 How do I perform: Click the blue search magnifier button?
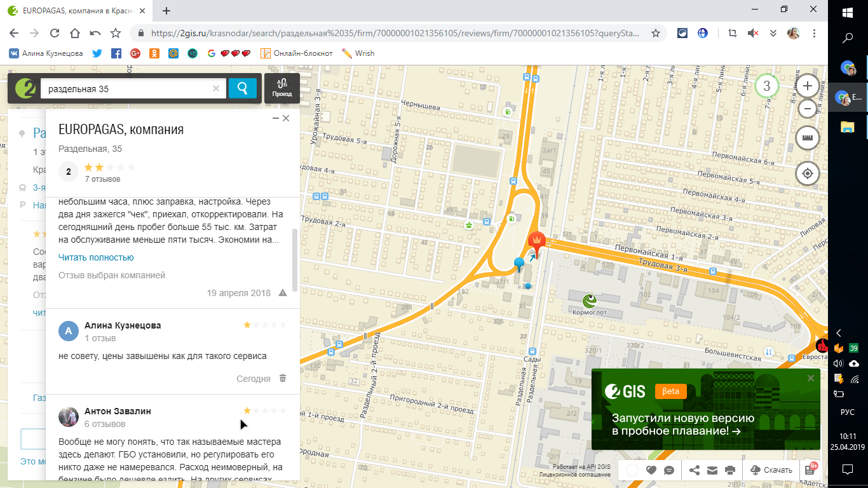click(x=242, y=89)
